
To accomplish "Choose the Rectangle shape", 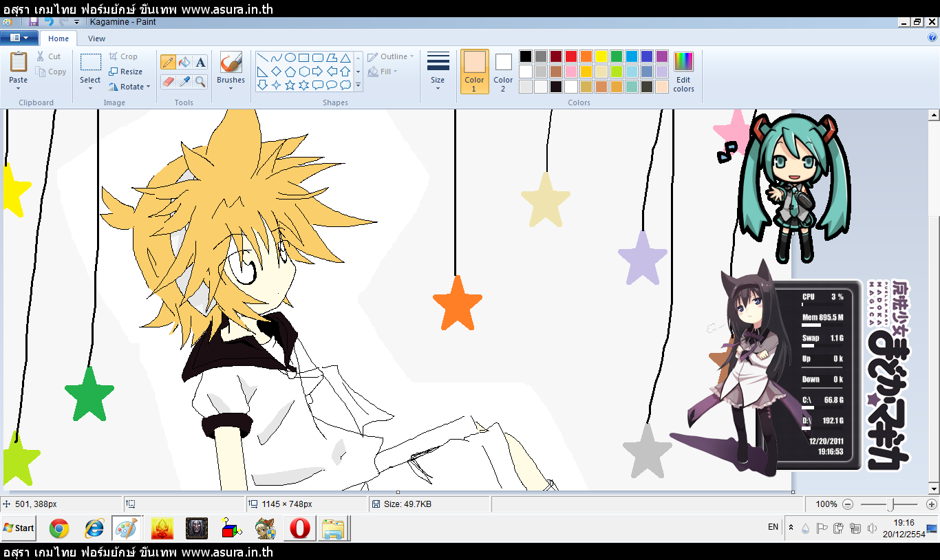I will [x=303, y=58].
